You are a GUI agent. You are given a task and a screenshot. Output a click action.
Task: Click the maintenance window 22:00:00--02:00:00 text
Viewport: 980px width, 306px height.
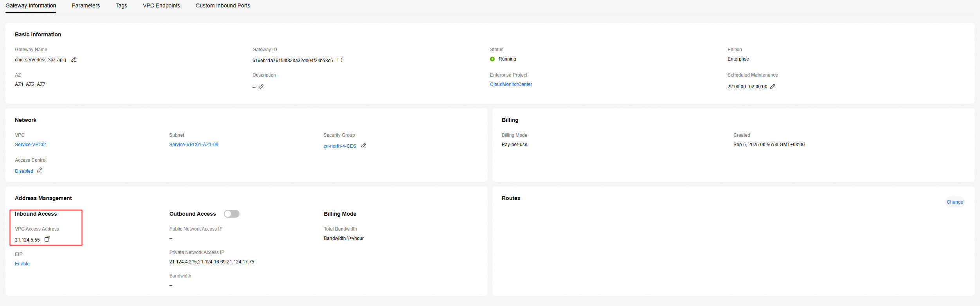[748, 87]
